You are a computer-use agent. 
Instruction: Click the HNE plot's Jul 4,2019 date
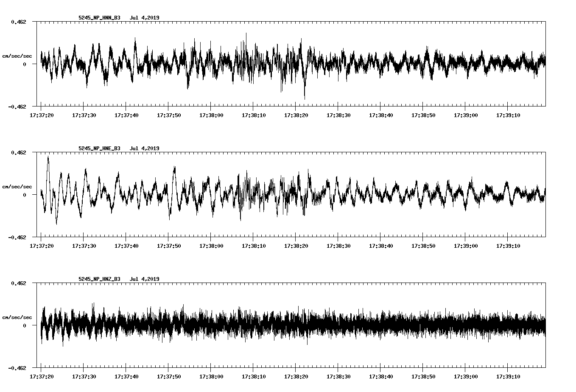(145, 148)
